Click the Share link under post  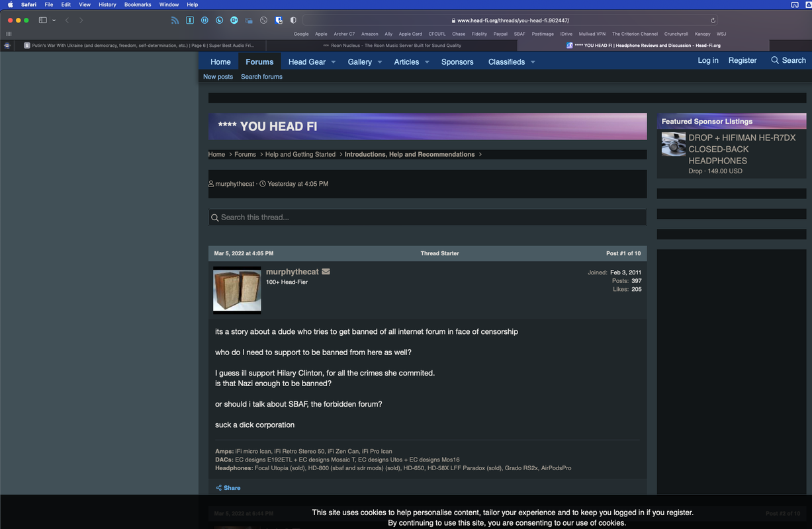[x=228, y=488]
